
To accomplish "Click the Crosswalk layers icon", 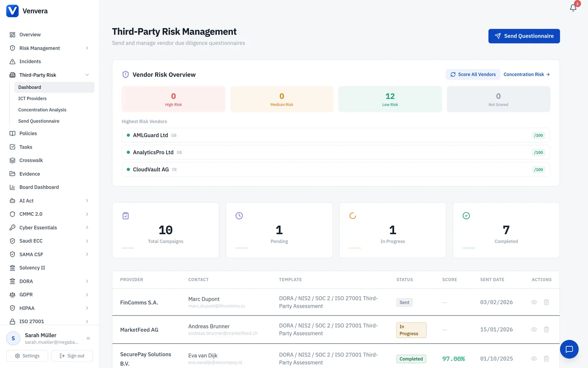I will tap(13, 160).
